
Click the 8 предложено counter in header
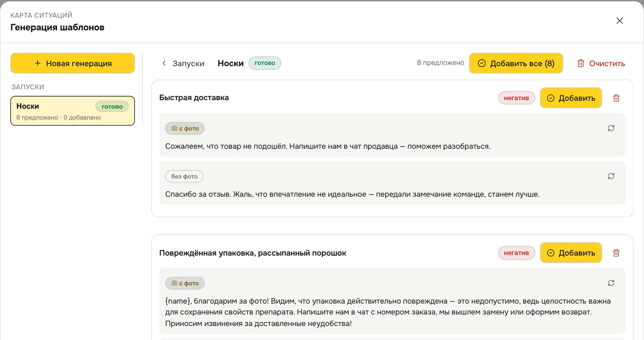coord(440,63)
